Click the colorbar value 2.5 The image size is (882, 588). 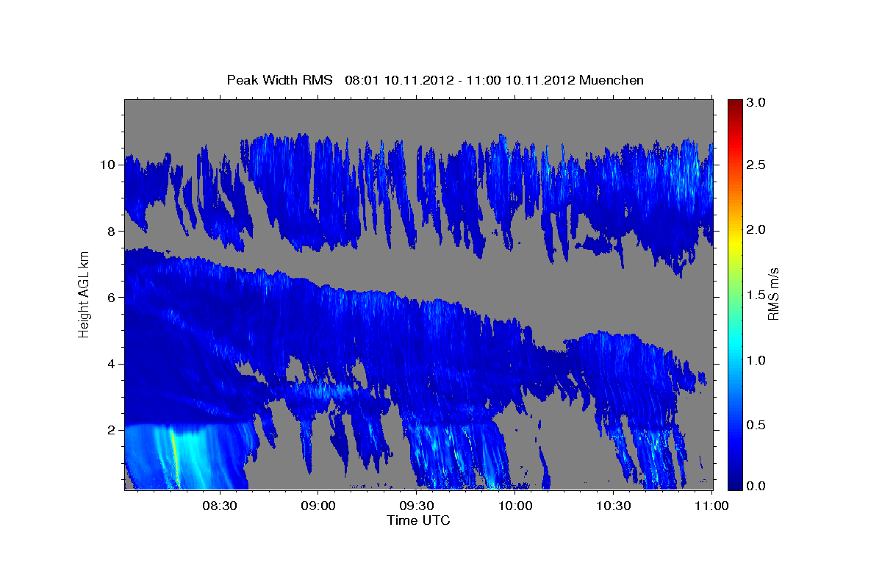[757, 165]
